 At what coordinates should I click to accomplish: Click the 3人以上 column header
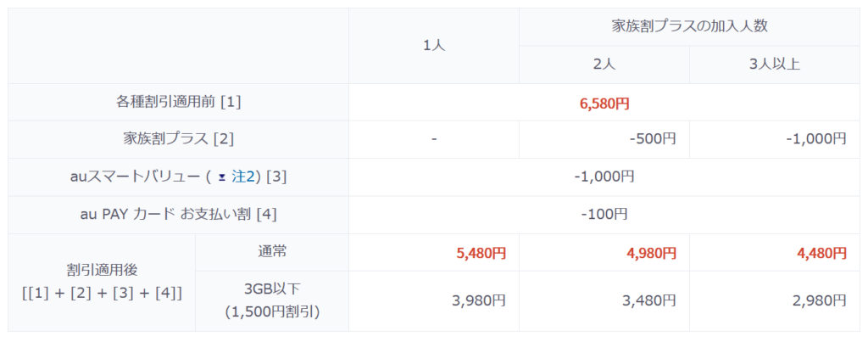(774, 64)
